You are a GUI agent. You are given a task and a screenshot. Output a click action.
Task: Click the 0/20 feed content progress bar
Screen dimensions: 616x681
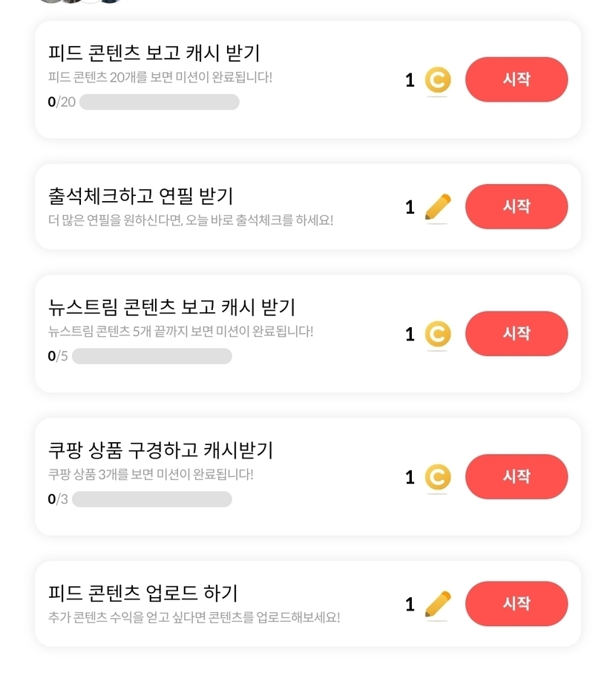pyautogui.click(x=159, y=102)
